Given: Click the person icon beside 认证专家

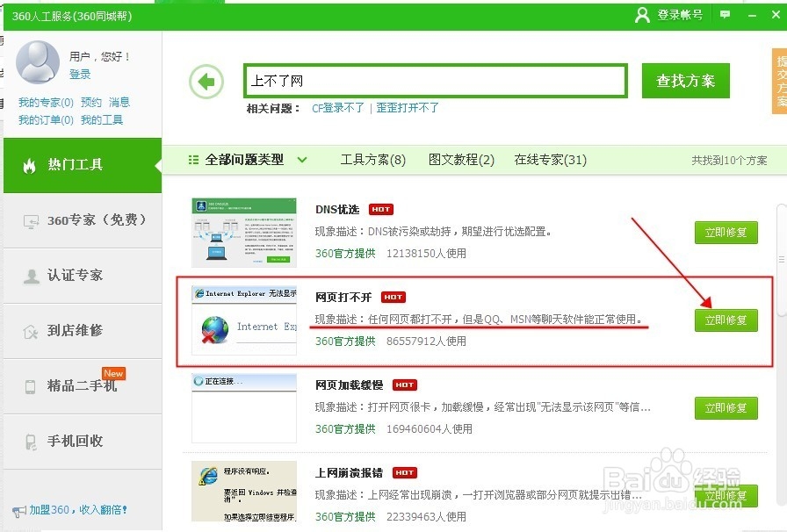Looking at the screenshot, I should (31, 276).
